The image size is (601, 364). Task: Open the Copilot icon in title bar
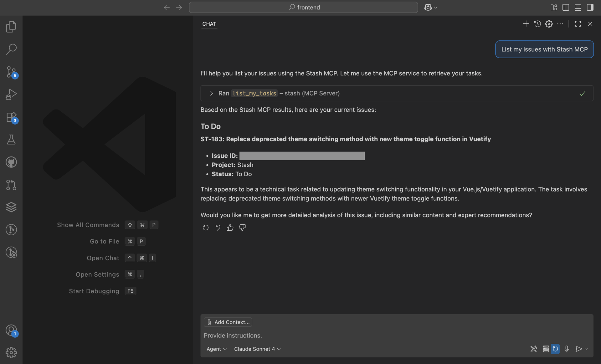[x=428, y=7]
